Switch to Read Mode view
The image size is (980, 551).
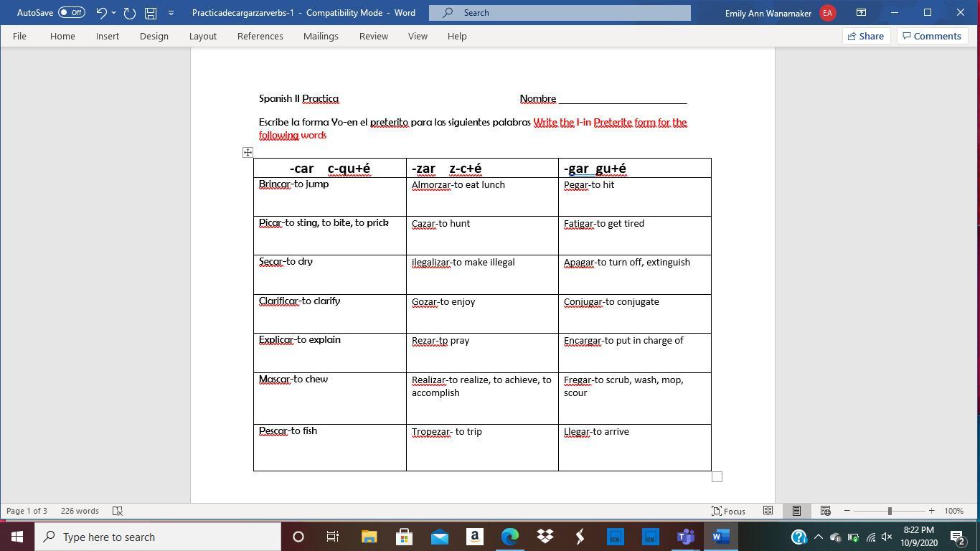pos(768,511)
